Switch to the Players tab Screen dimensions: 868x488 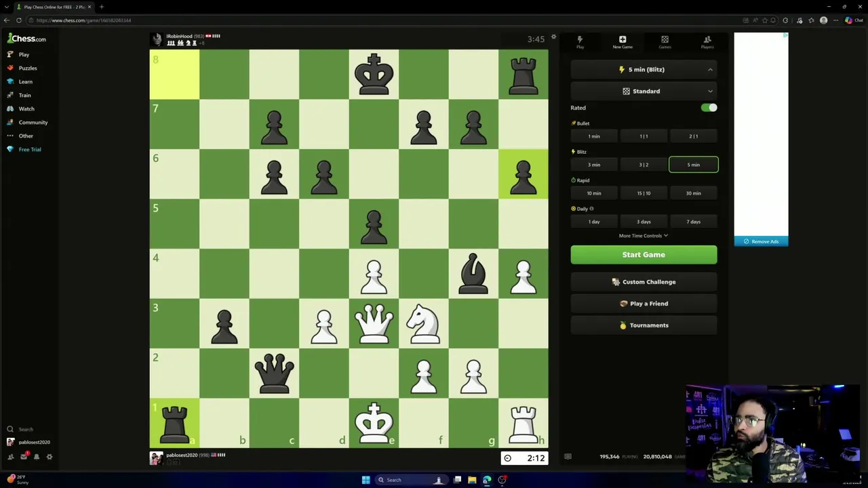click(x=707, y=42)
